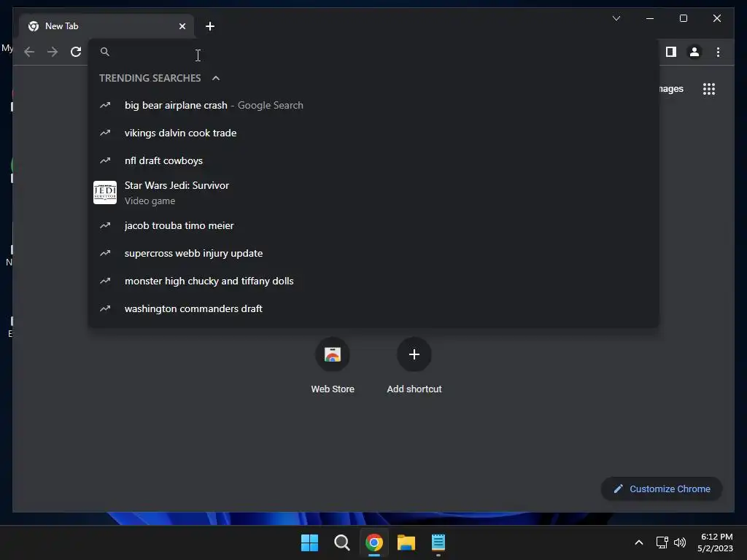747x560 pixels.
Task: Select "monster high chucky and tiffany dolls"
Action: click(x=374, y=281)
